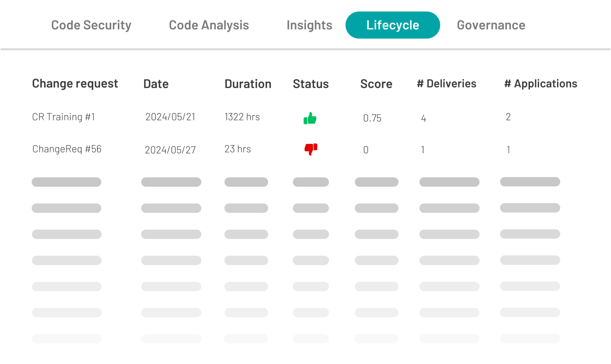611x364 pixels.
Task: Sort by the Status column header
Action: point(310,84)
